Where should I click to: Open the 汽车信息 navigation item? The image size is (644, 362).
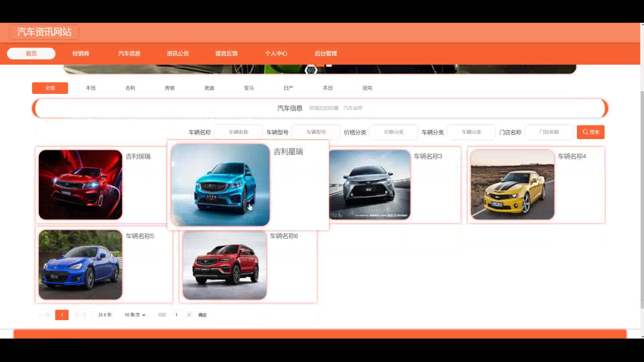pyautogui.click(x=129, y=54)
